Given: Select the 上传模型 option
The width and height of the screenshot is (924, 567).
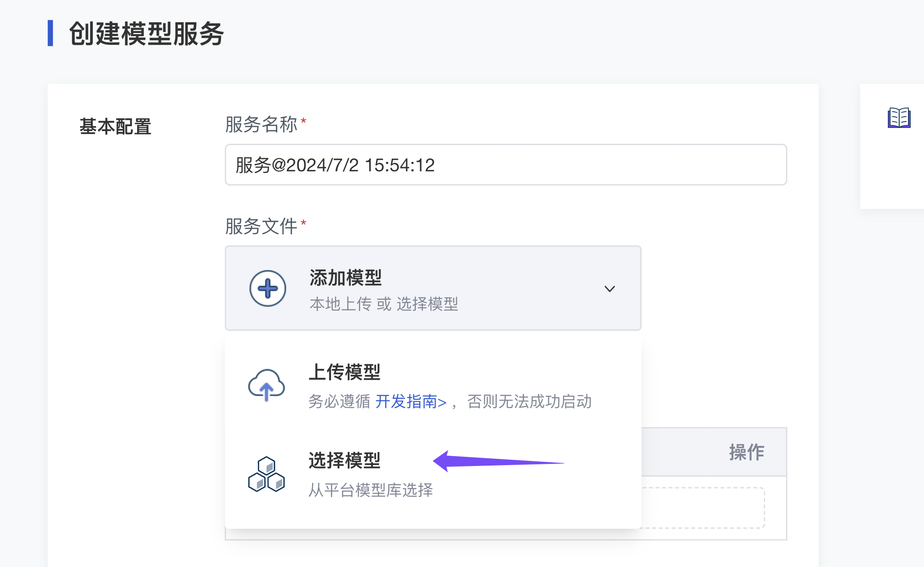Looking at the screenshot, I should click(x=345, y=372).
